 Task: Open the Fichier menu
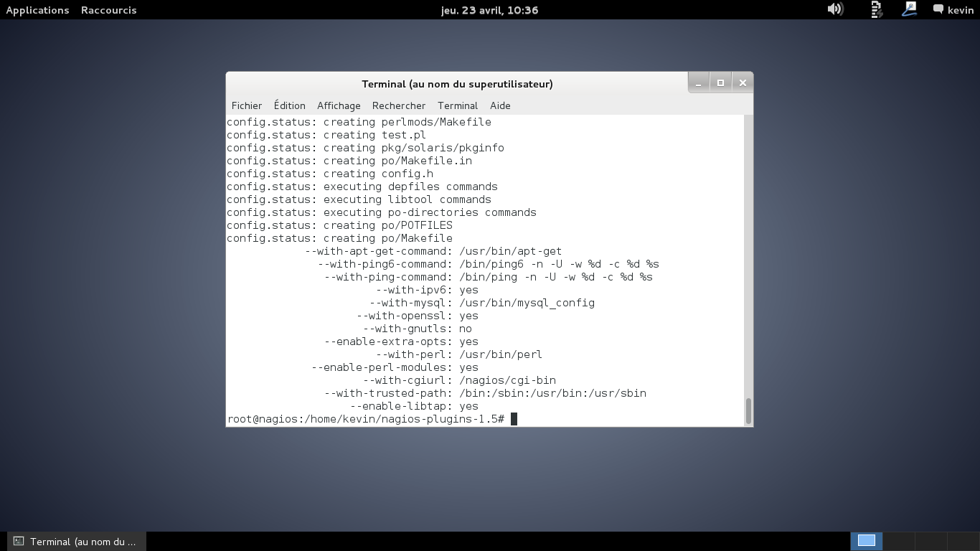(247, 105)
